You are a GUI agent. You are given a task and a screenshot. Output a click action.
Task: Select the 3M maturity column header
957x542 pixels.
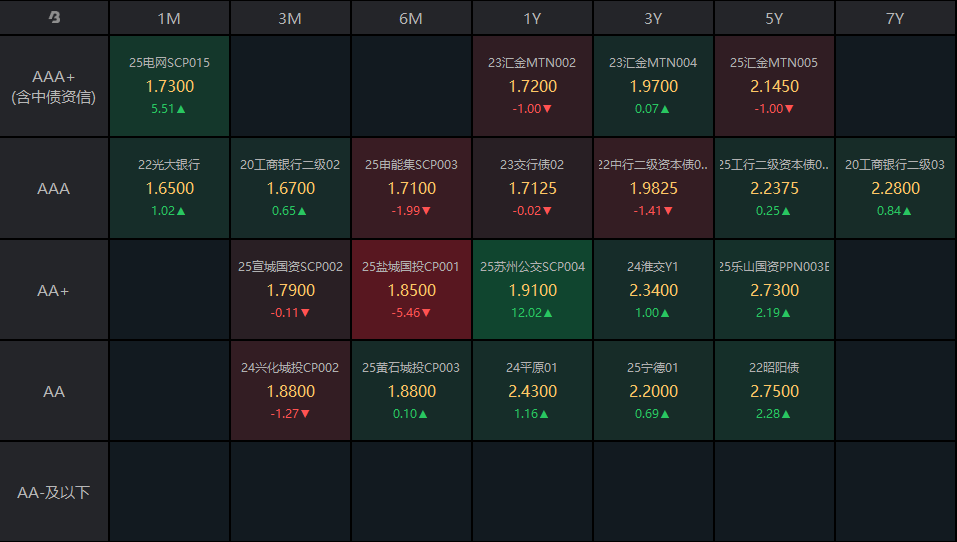click(x=290, y=18)
